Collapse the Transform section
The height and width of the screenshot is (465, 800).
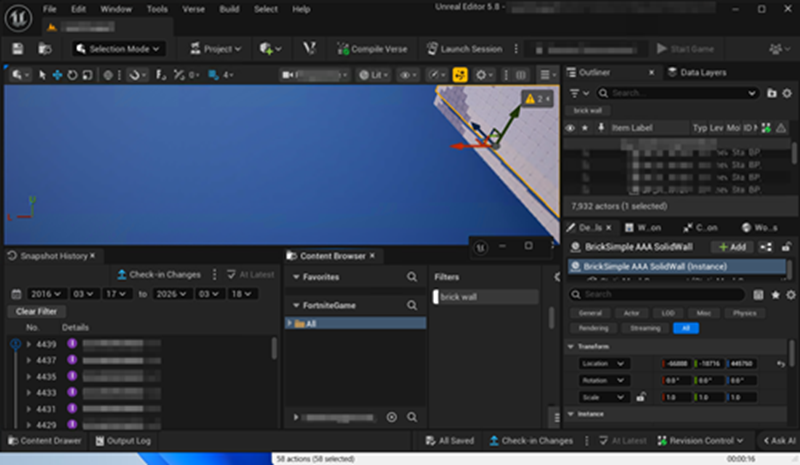click(571, 347)
